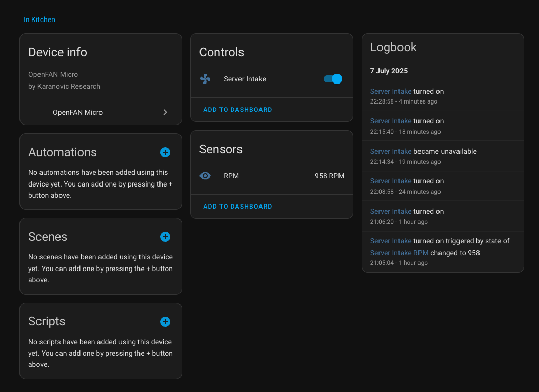Expand OpenFAN Micro details with the chevron
The width and height of the screenshot is (539, 392).
[x=165, y=112]
